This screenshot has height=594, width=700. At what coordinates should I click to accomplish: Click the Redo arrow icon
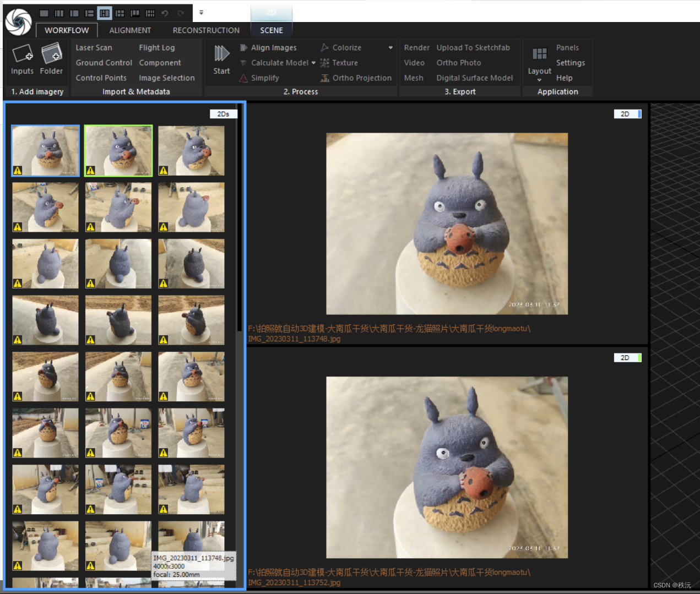point(180,13)
